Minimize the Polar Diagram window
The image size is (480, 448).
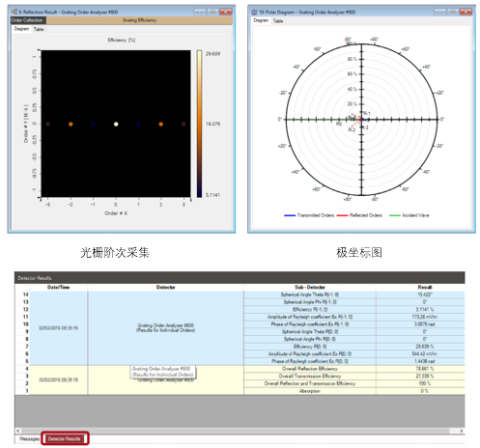pyautogui.click(x=440, y=12)
